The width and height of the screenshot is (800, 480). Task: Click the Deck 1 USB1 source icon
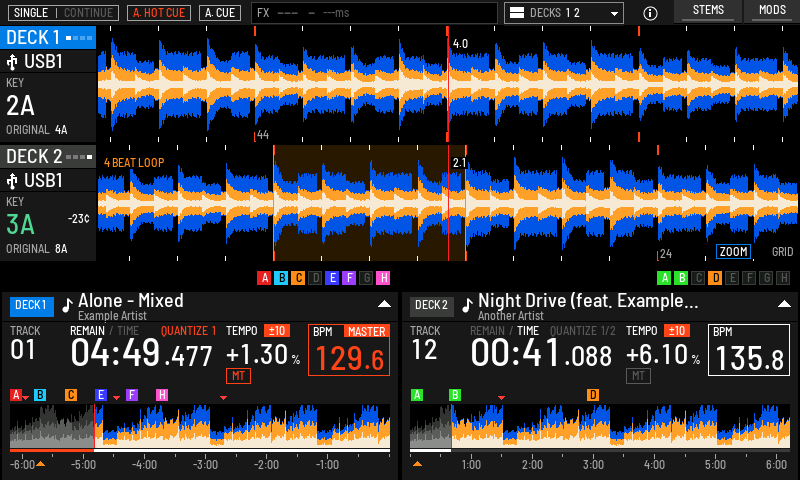pyautogui.click(x=12, y=62)
